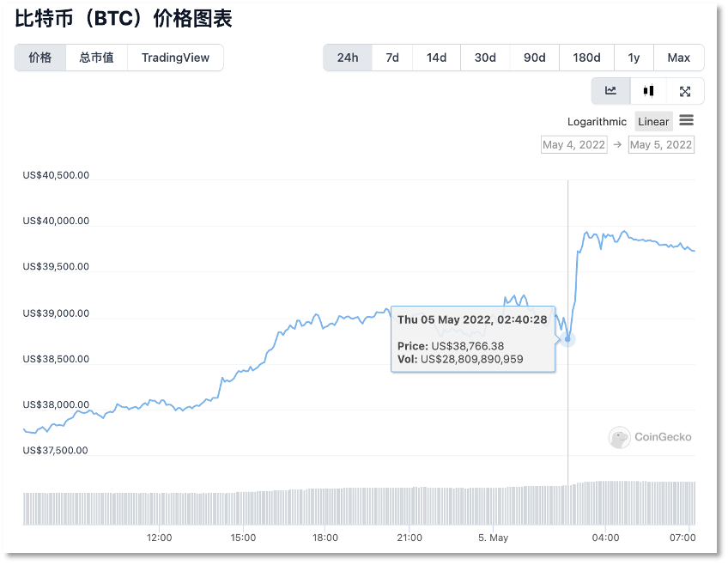Choose the 1y range button
Viewport: 728px width, 565px height.
tap(634, 58)
